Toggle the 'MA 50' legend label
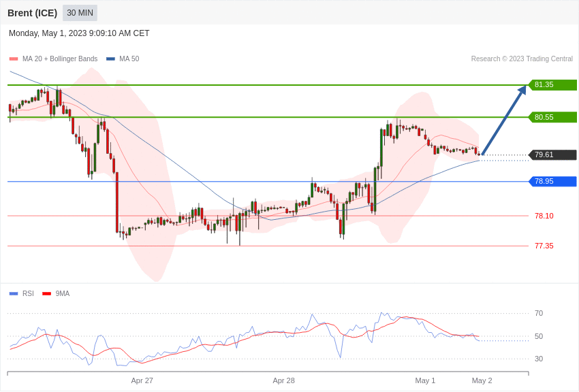 click(129, 59)
